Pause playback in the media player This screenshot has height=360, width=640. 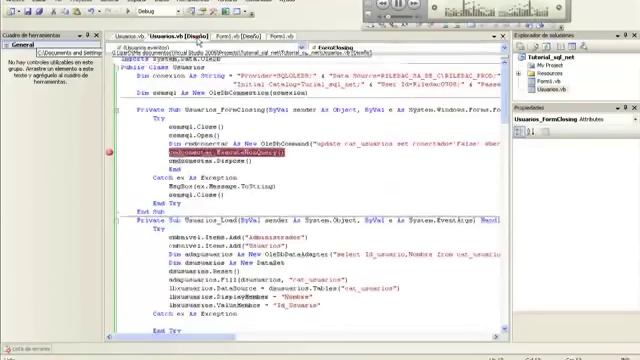coord(398,4)
